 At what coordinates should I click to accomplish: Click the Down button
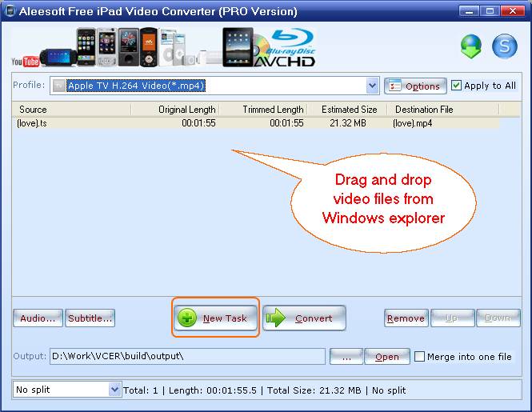[x=498, y=318]
